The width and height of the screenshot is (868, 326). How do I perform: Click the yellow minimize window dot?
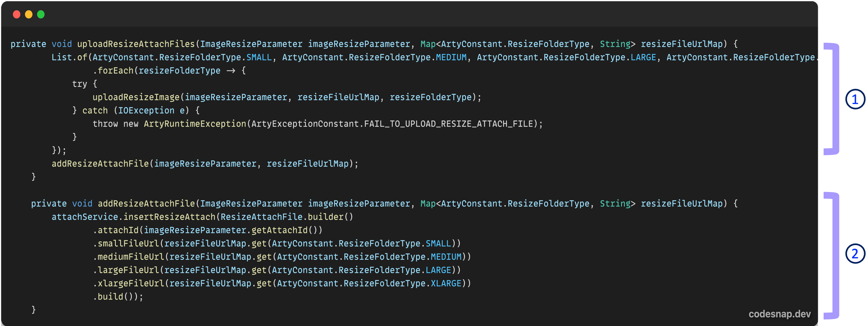(29, 14)
